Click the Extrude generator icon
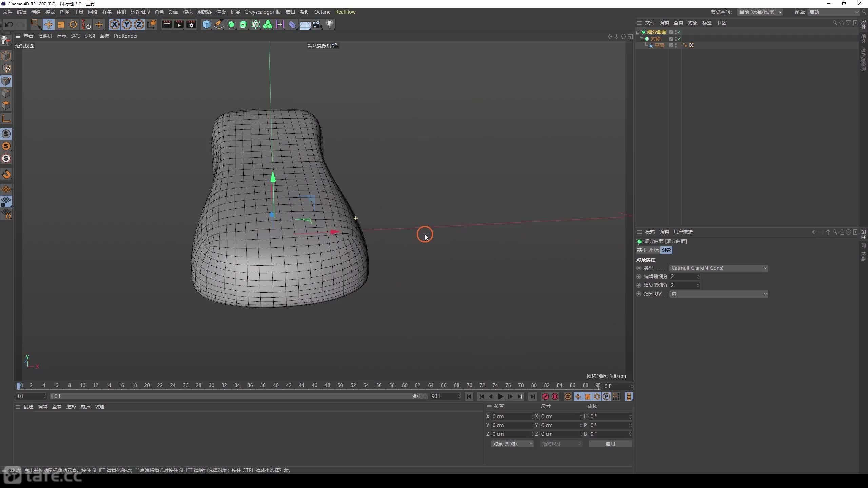The image size is (868, 488). point(243,24)
